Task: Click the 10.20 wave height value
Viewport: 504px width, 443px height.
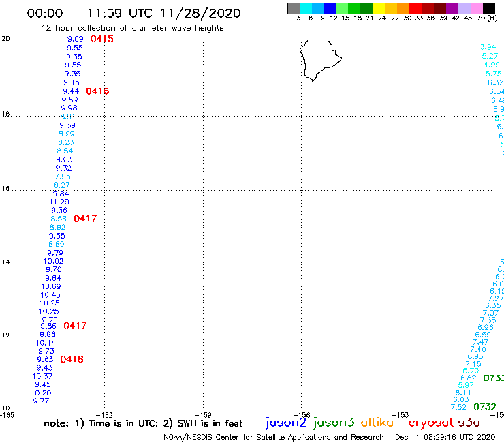Action: (x=41, y=393)
